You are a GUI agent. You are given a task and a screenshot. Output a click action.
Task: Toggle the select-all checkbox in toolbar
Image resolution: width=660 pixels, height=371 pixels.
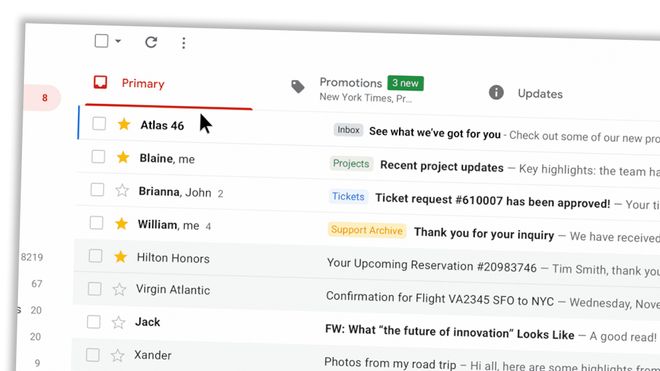[x=101, y=41]
